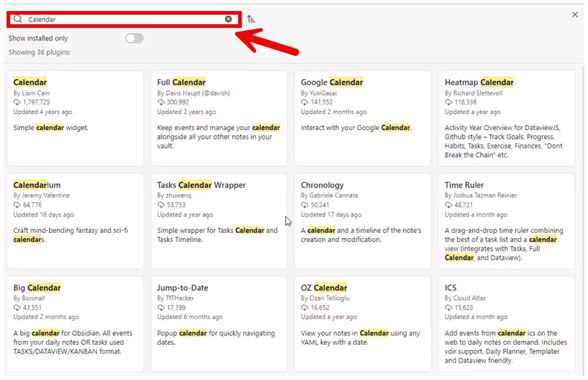Click the Updated 17 days ago text
Screen dimensions: 588x380
[x=331, y=215]
